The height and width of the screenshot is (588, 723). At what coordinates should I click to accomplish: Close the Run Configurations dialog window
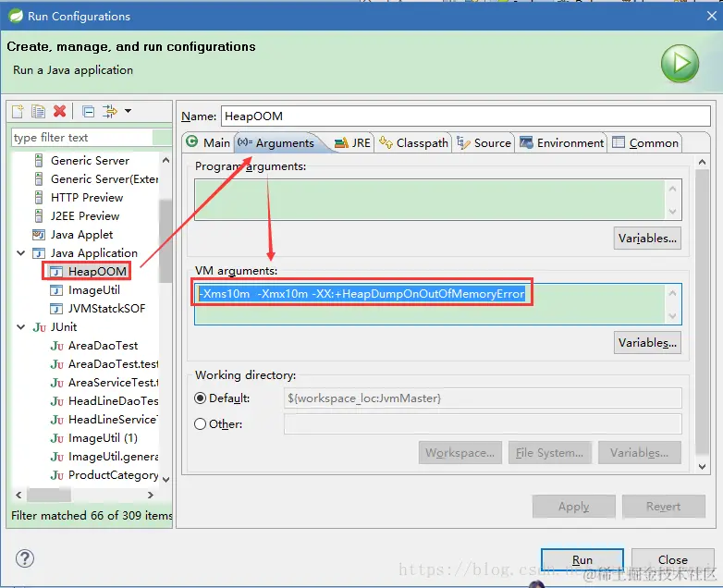712,16
